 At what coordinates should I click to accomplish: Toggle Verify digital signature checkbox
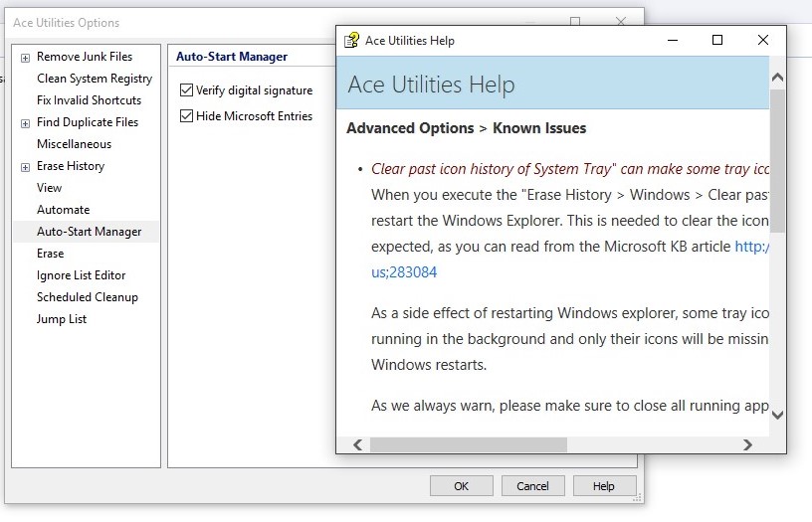coord(186,90)
